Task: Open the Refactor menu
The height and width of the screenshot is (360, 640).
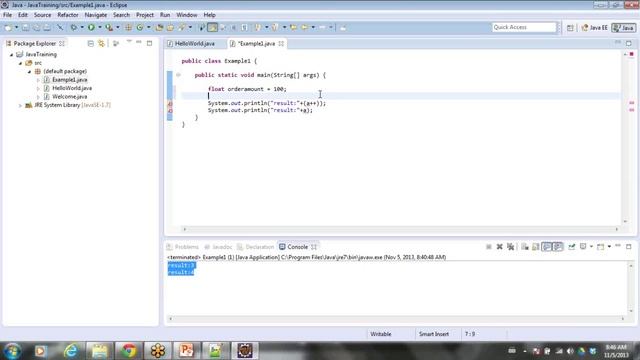Action: pyautogui.click(x=68, y=15)
